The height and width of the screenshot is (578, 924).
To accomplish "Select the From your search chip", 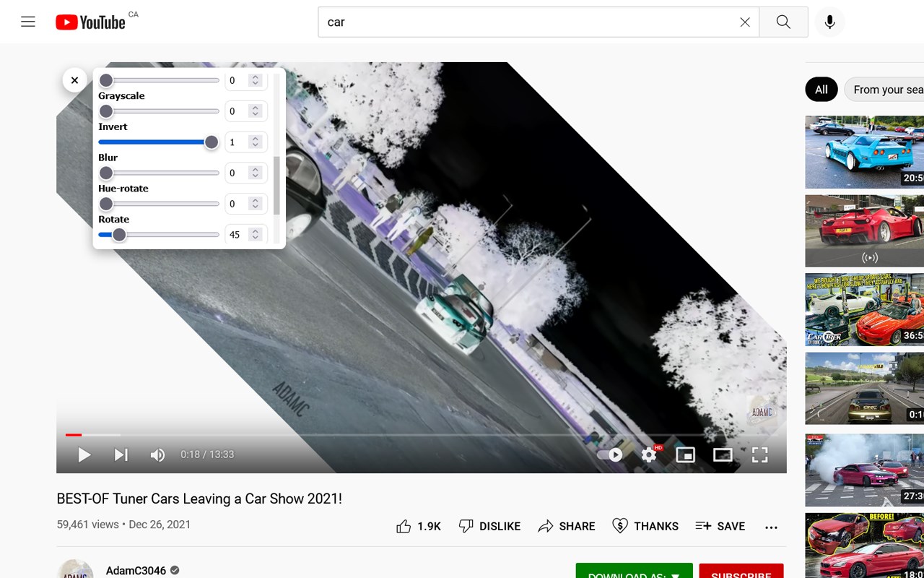I will pyautogui.click(x=884, y=90).
